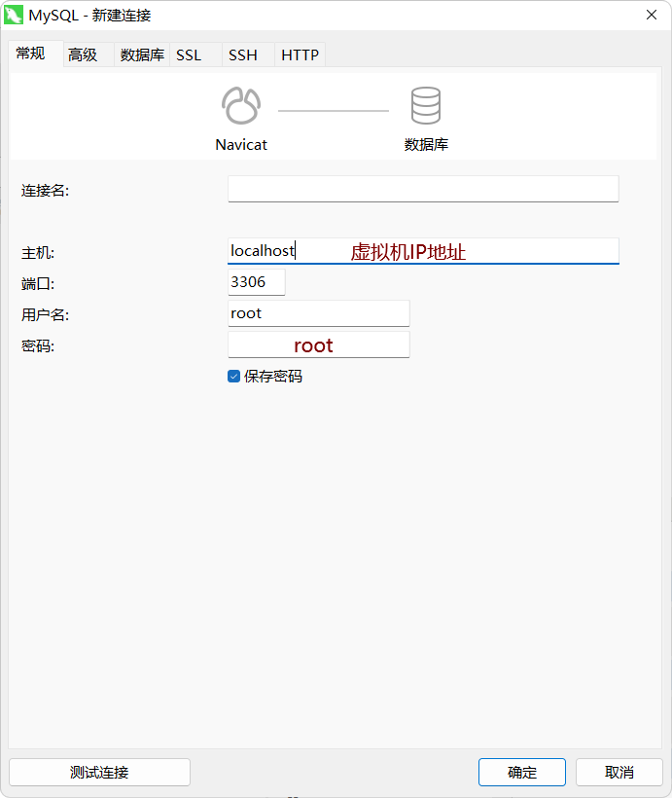Click the 连接名: label
Image resolution: width=672 pixels, height=798 pixels.
46,191
